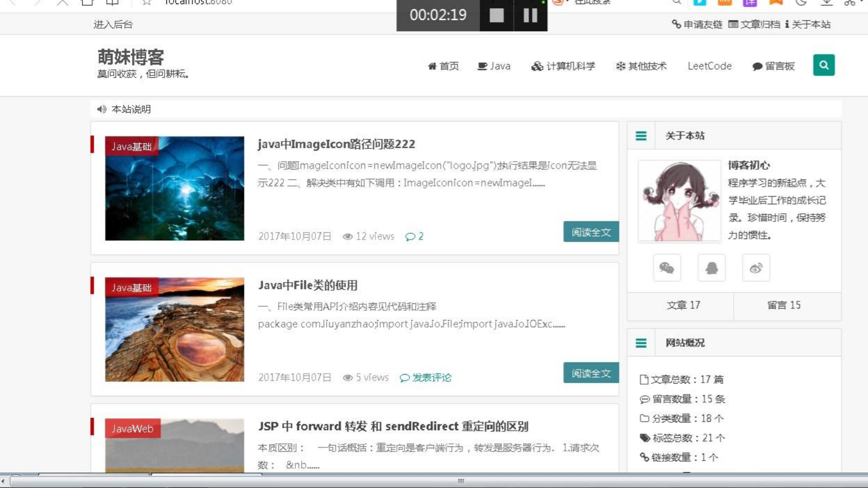Stop the screen recording

(496, 15)
